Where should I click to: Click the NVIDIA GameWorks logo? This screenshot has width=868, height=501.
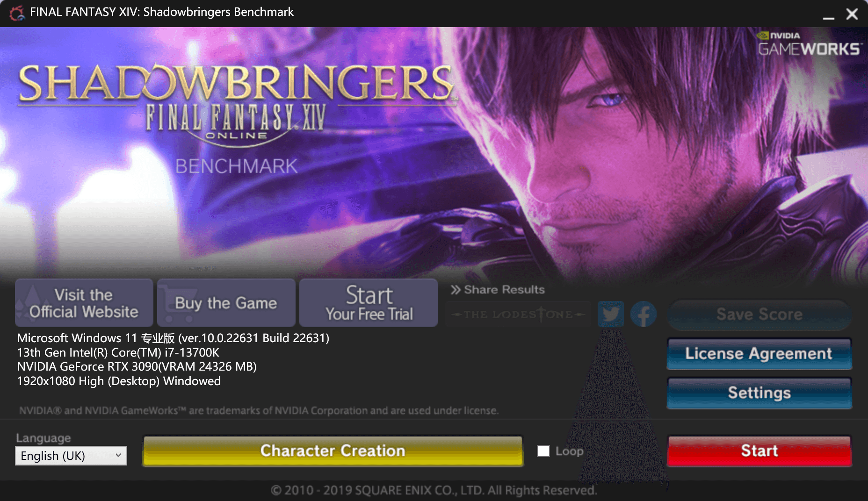(809, 44)
